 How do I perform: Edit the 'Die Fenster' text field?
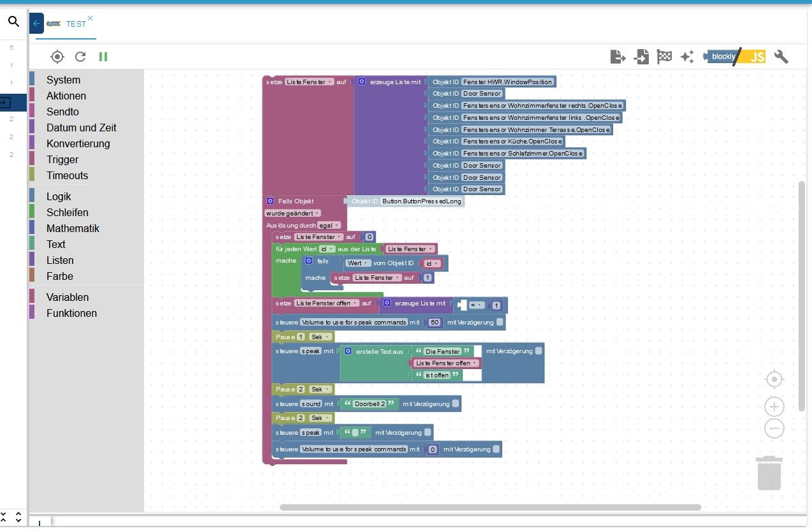click(x=442, y=351)
